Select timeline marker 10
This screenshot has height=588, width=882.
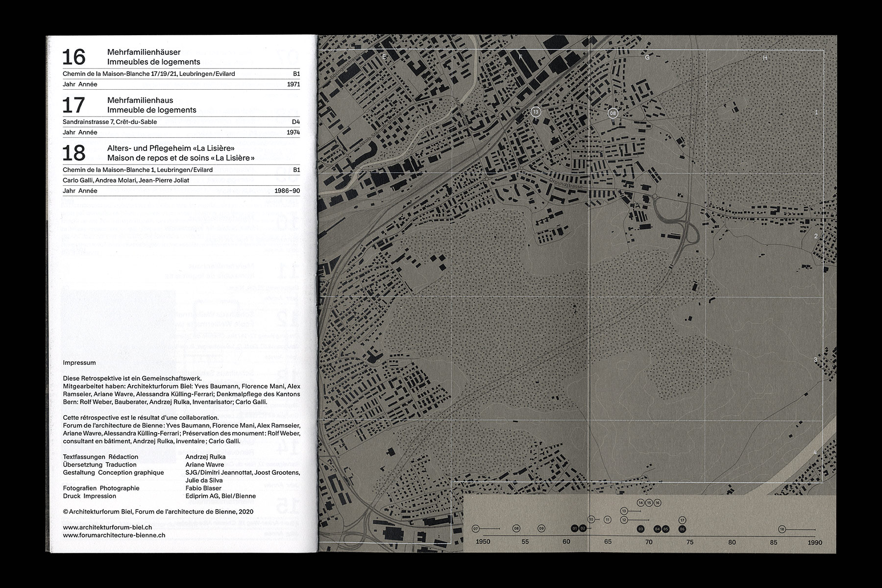[x=591, y=519]
